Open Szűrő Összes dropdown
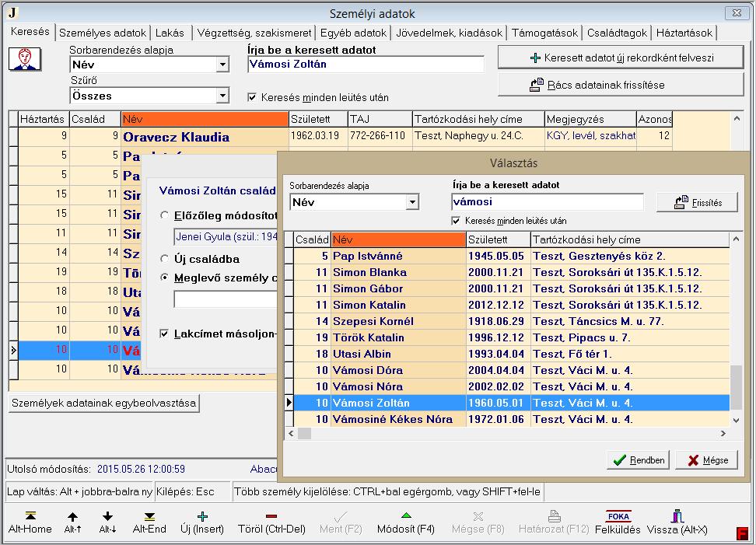Image resolution: width=756 pixels, height=545 pixels. pos(222,96)
